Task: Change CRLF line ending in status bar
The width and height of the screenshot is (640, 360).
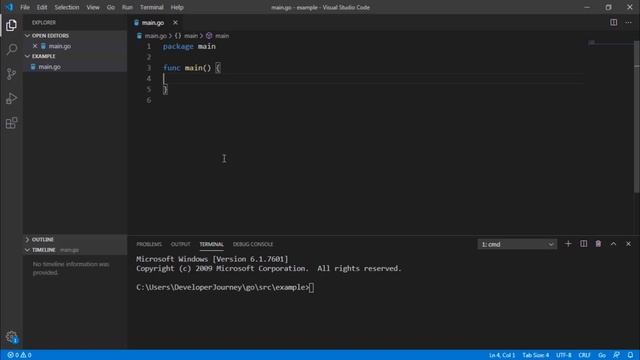Action: [584, 355]
